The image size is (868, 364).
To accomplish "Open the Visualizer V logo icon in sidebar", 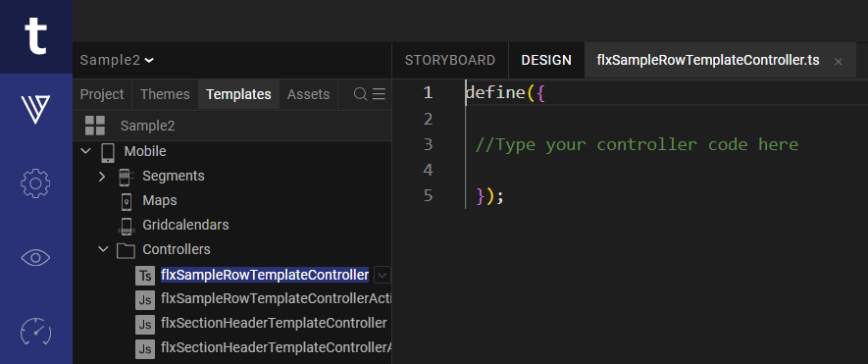I will tap(36, 109).
